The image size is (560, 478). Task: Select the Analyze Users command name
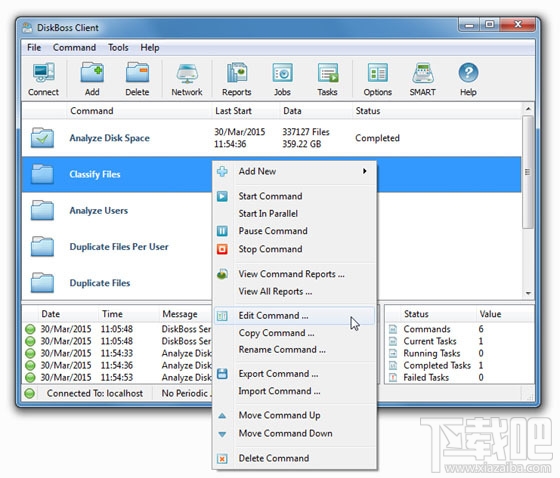coord(99,210)
